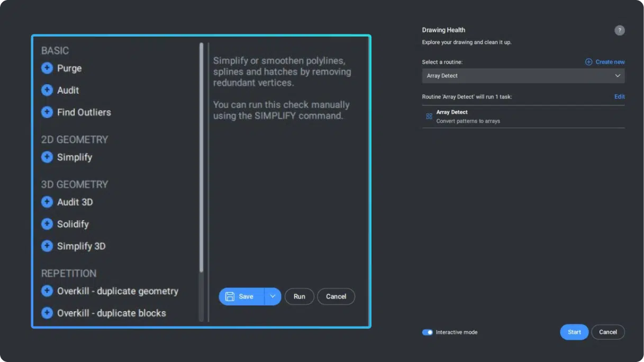Open the Drawing Health help question mark
644x362 pixels.
619,31
